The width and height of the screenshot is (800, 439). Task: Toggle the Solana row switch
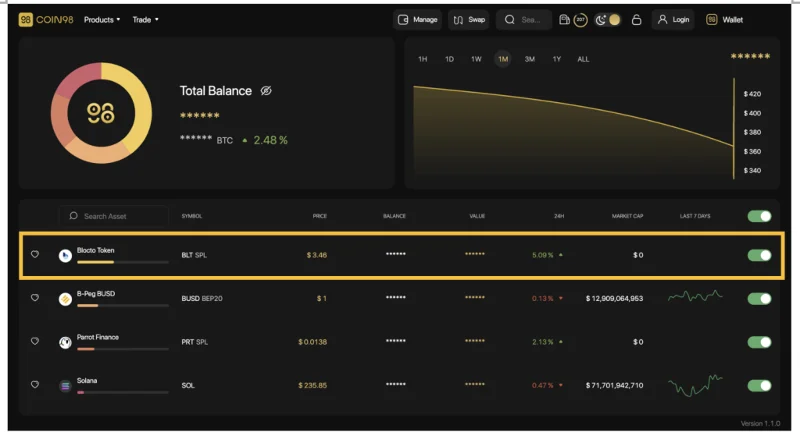pyautogui.click(x=759, y=385)
